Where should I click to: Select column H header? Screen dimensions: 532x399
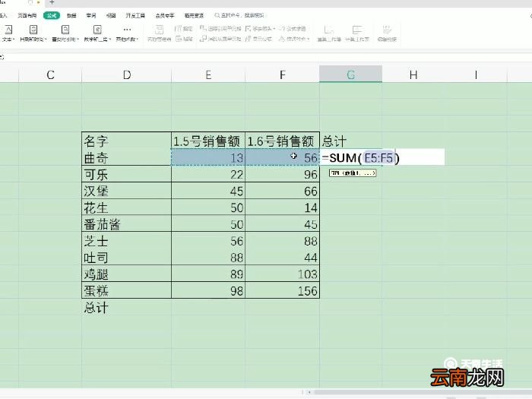pos(413,74)
